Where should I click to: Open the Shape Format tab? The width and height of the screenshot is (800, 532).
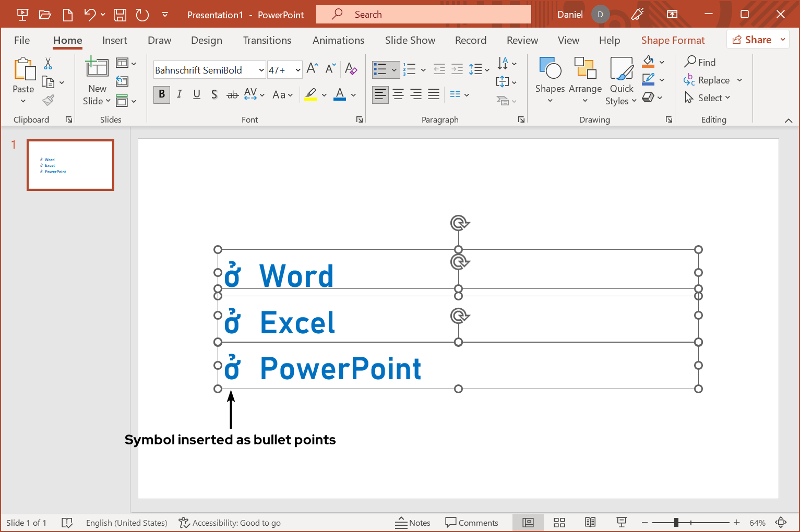673,40
